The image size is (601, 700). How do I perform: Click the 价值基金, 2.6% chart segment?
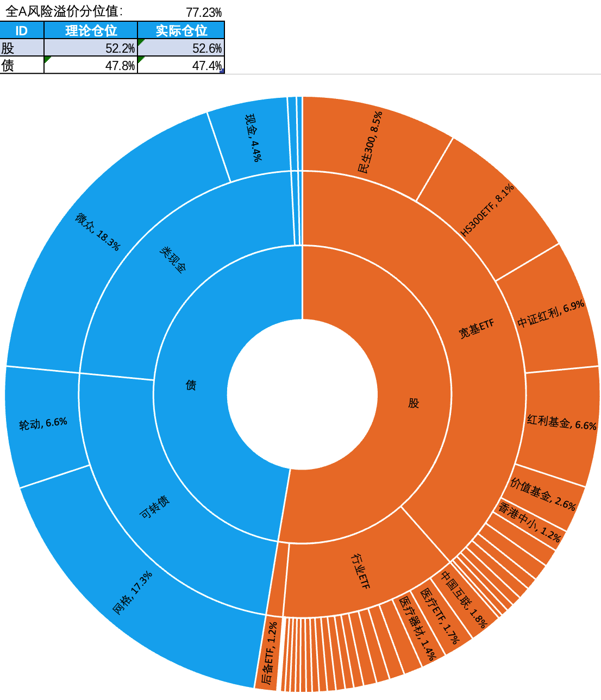click(543, 493)
